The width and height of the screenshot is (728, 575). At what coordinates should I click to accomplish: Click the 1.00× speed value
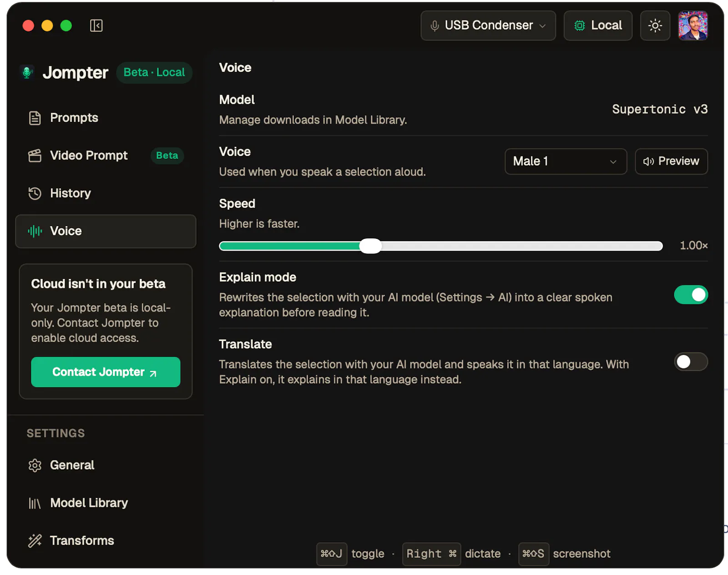pos(694,246)
